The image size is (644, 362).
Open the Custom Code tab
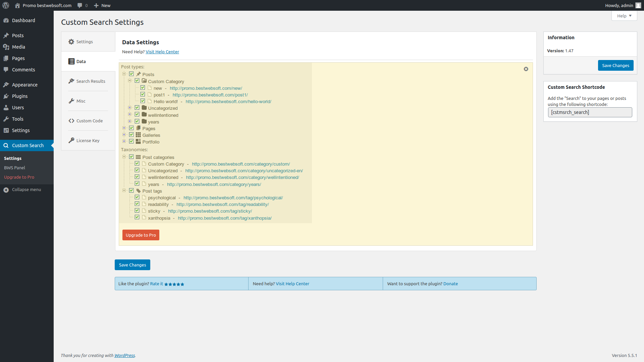click(89, 121)
